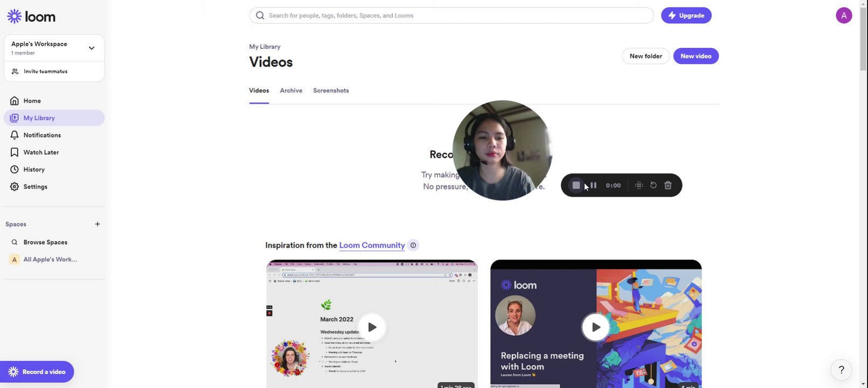Click the History clock icon
868x388 pixels.
15,170
